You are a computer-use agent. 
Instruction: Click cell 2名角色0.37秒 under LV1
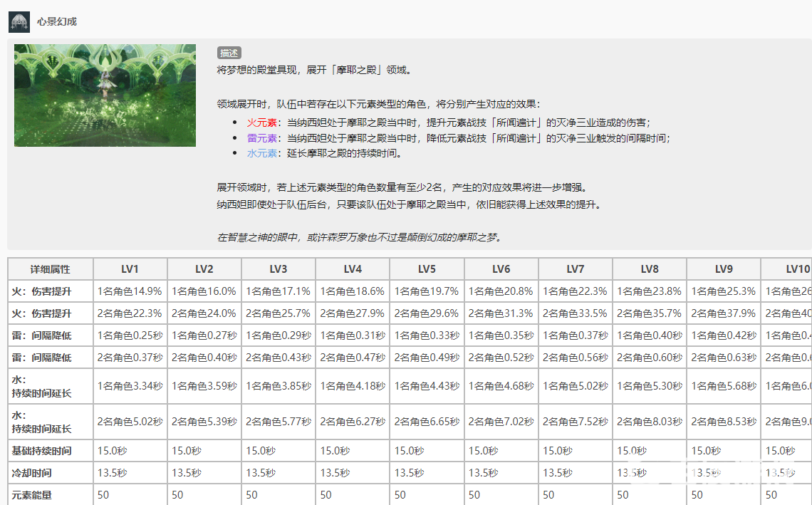pos(130,358)
